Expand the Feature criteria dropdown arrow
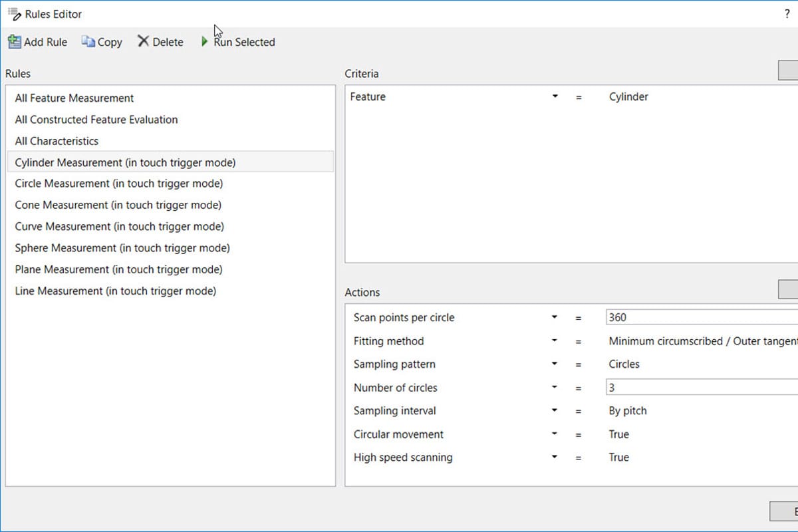The width and height of the screenshot is (798, 532). [x=555, y=97]
